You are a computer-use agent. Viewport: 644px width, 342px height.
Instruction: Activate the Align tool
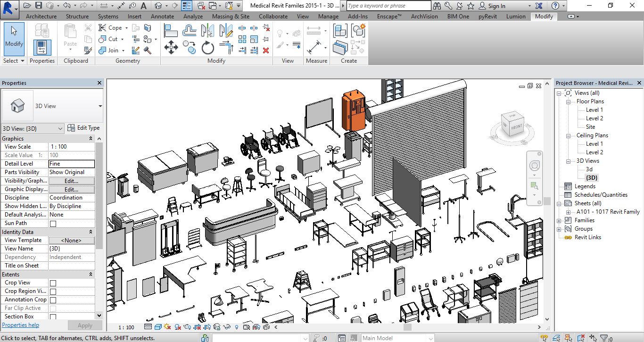coord(171,31)
